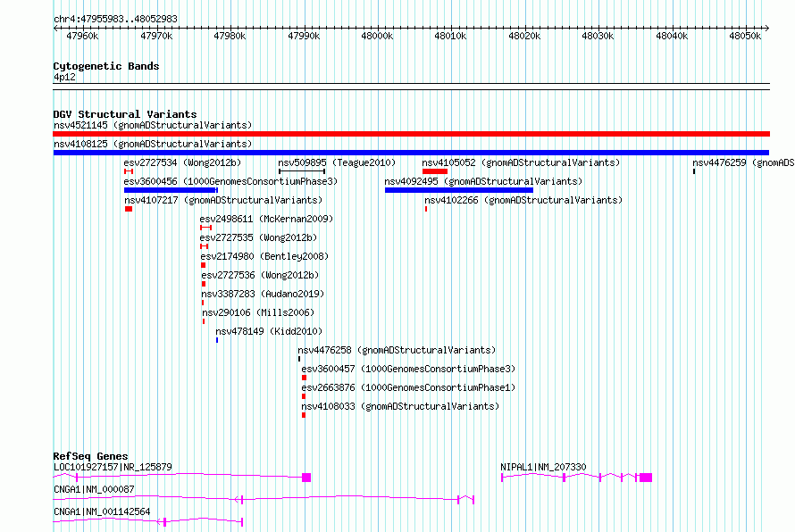Click the 48020k ruler tick label

click(524, 36)
